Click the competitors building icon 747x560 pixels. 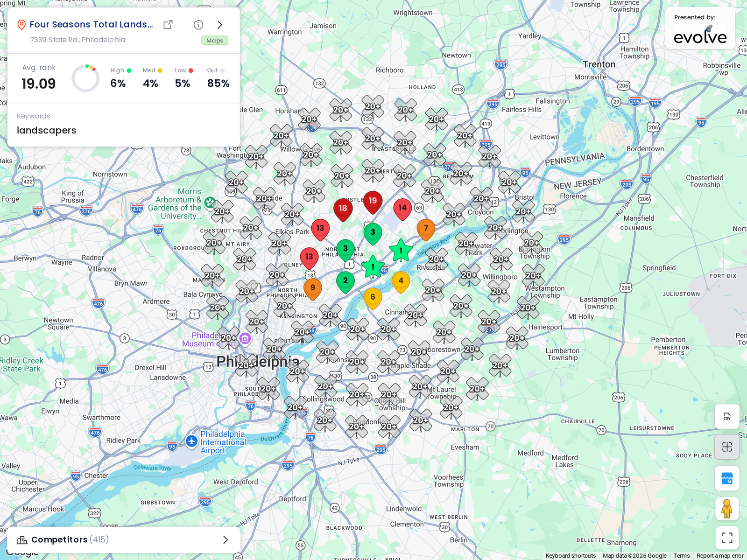click(22, 540)
